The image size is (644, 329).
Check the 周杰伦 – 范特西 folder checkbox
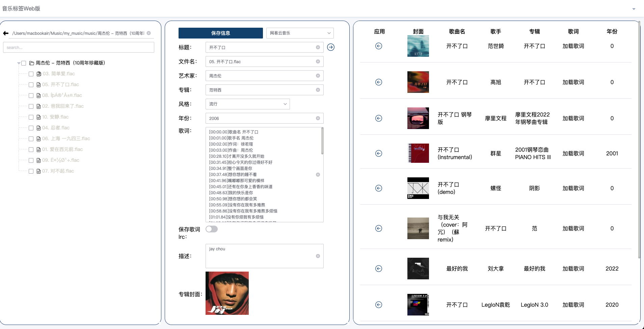pos(24,63)
